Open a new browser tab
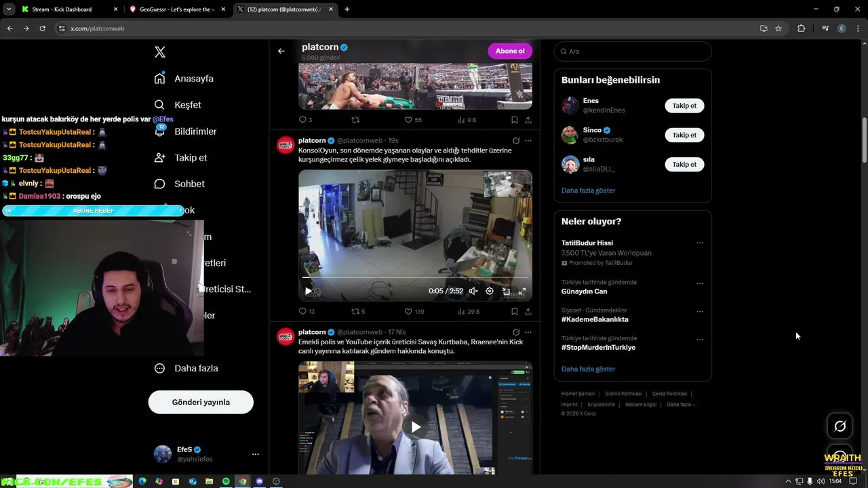 pos(347,9)
